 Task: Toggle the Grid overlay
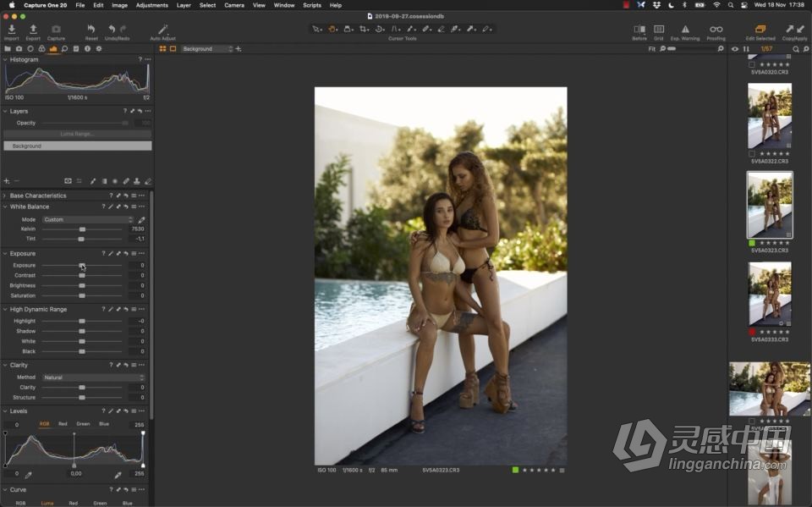pos(659,29)
